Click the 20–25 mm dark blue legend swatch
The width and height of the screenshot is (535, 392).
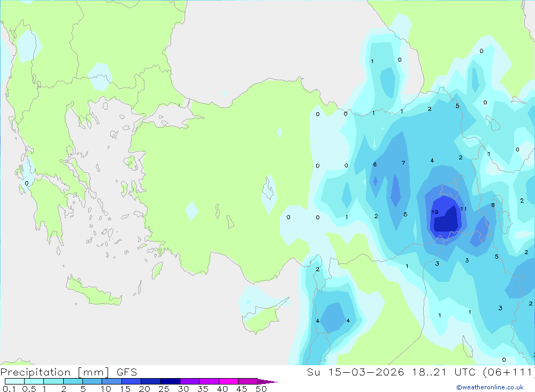click(x=150, y=381)
